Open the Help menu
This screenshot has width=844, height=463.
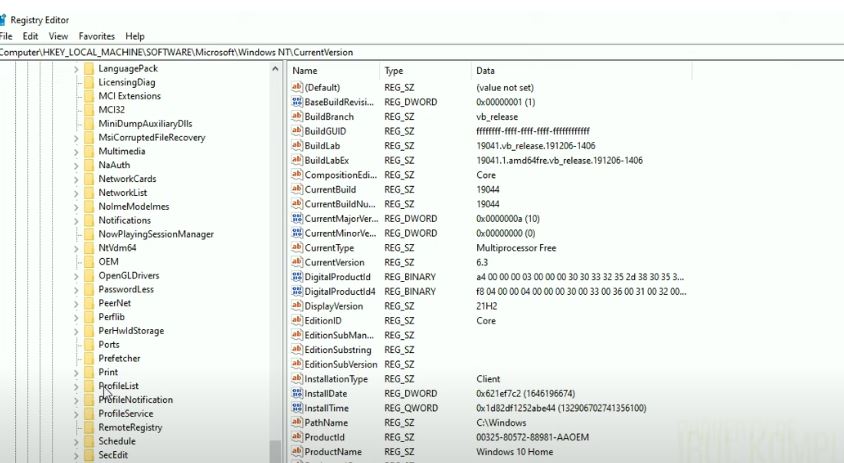135,36
